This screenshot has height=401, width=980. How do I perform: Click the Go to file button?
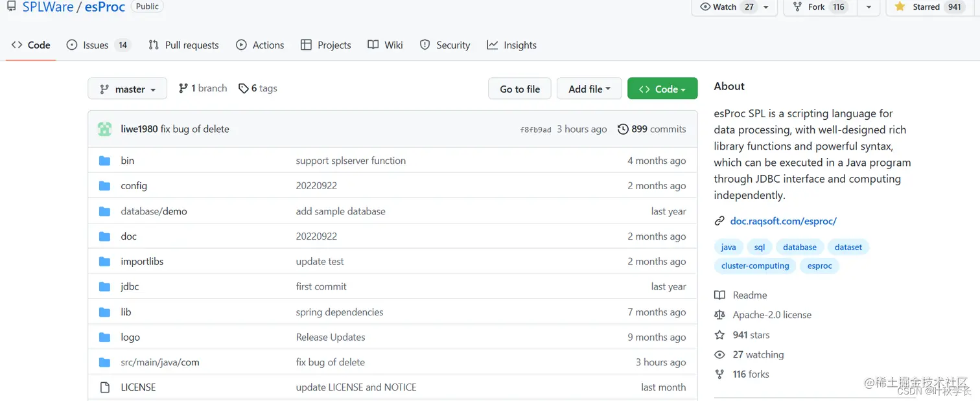pos(520,89)
